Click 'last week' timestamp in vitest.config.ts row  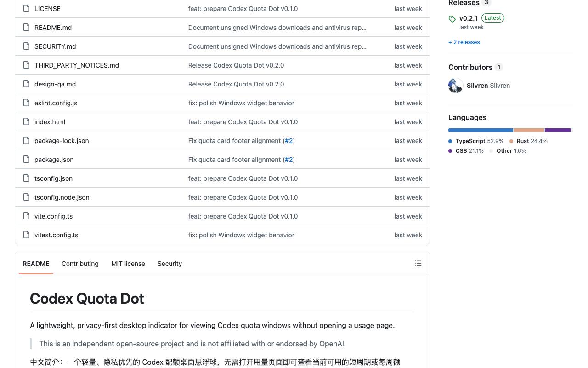pos(408,235)
